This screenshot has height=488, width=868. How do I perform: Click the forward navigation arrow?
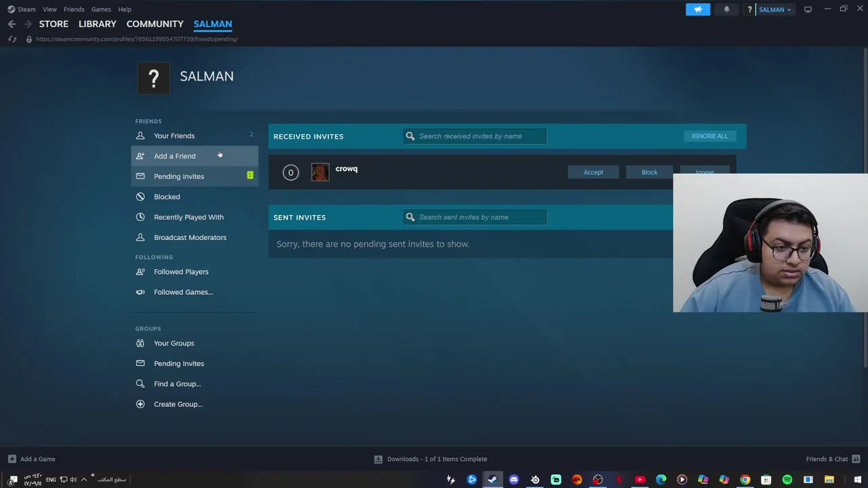[28, 24]
